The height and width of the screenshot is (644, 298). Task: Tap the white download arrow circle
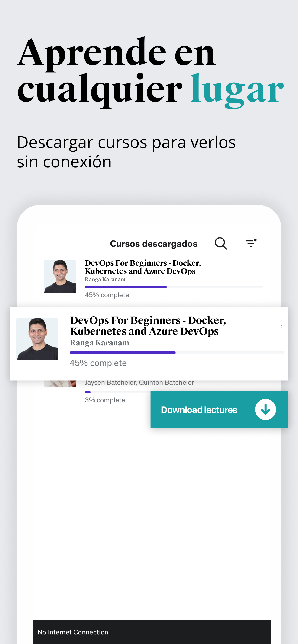click(x=266, y=409)
